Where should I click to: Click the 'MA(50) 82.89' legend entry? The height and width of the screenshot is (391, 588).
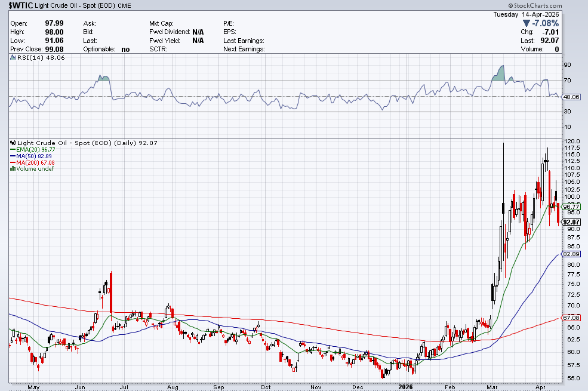[34, 156]
